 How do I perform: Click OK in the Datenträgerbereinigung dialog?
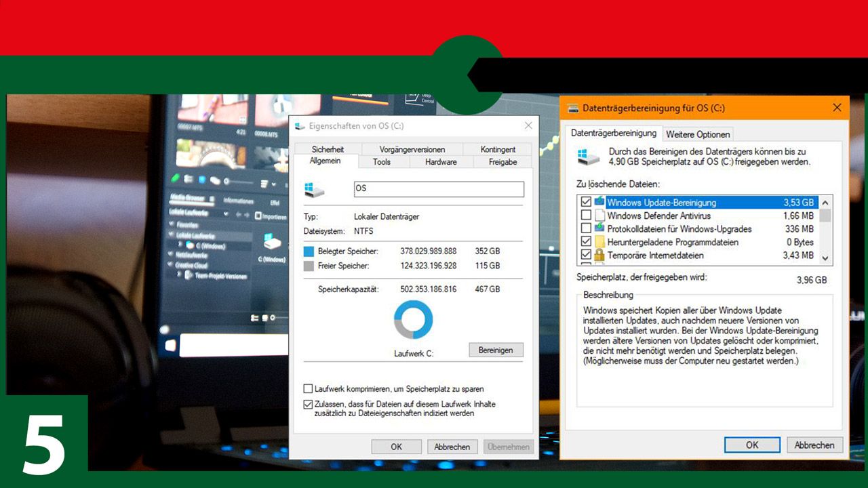[x=751, y=445]
